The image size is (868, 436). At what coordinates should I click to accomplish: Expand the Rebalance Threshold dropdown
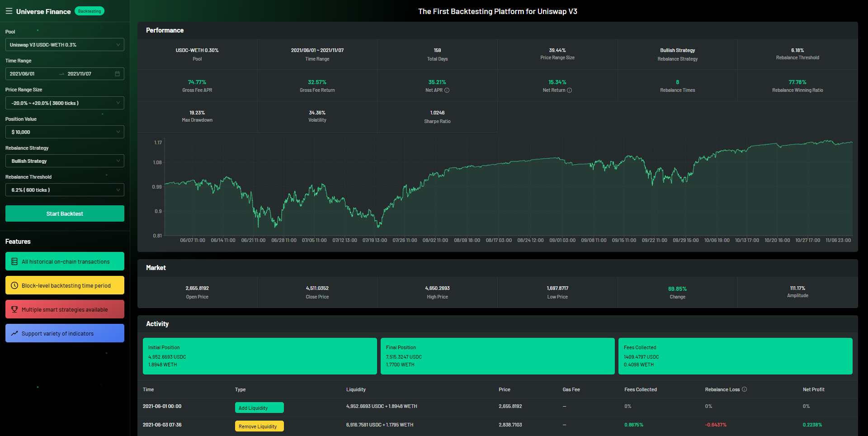point(65,190)
